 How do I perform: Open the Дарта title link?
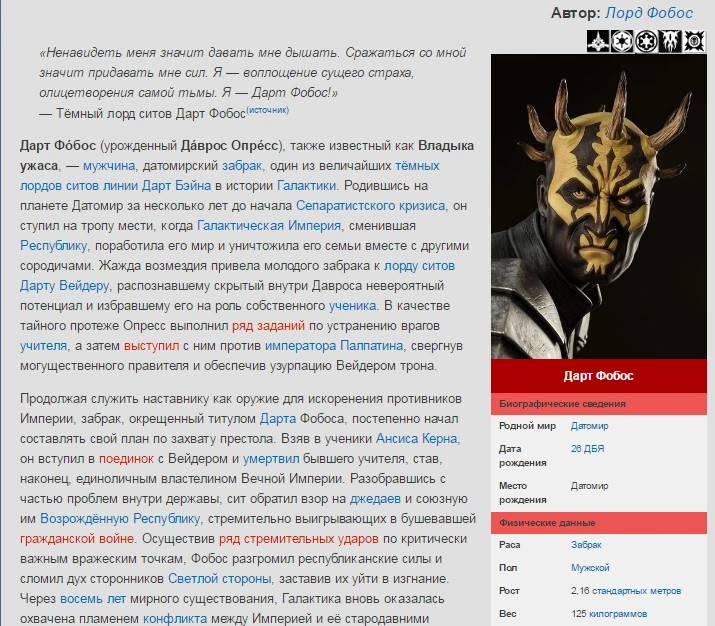[x=278, y=419]
